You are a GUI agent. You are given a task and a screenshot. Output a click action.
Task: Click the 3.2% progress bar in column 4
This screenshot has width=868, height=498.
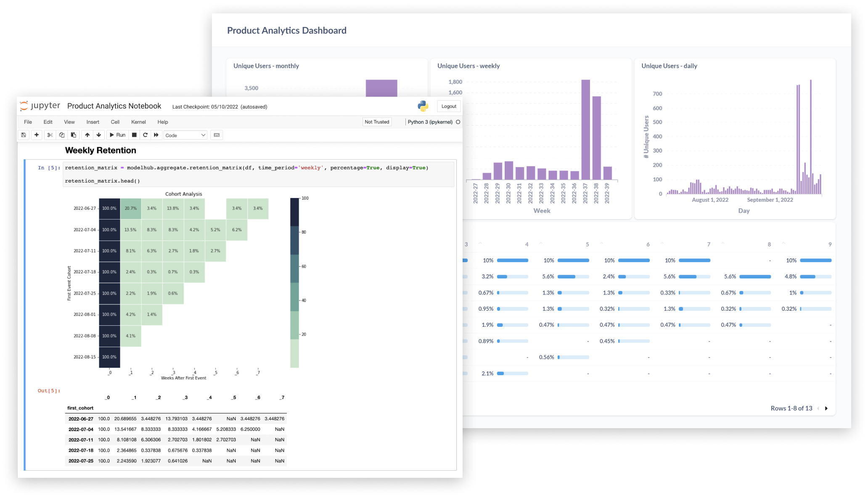[x=513, y=277]
